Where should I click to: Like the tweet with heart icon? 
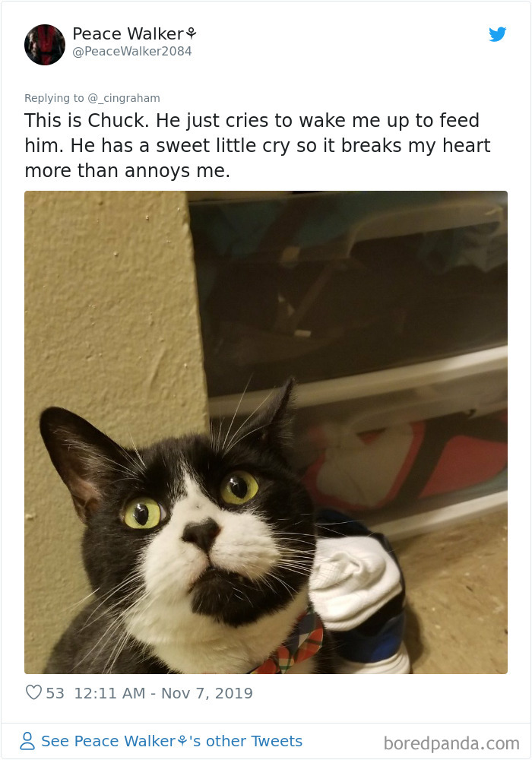(x=33, y=692)
